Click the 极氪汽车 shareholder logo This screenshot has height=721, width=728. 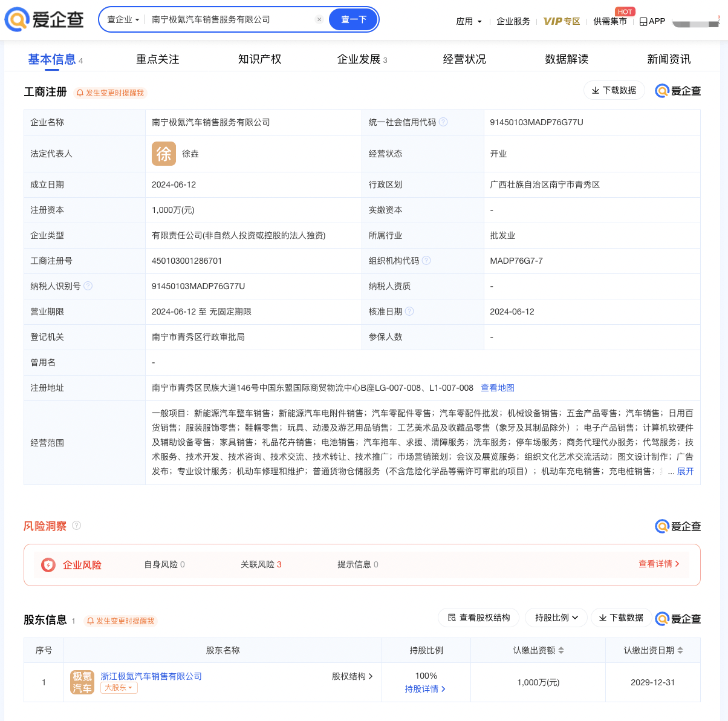[x=82, y=682]
